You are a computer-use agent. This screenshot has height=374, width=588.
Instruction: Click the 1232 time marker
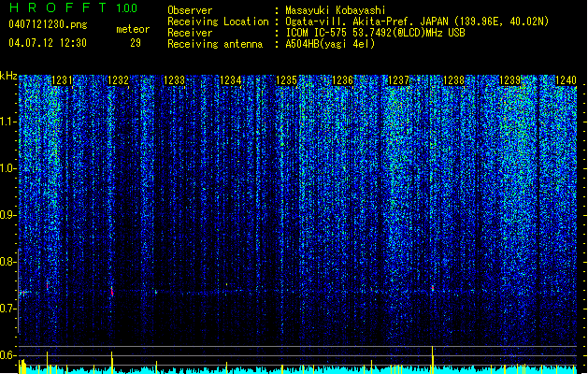coord(118,80)
